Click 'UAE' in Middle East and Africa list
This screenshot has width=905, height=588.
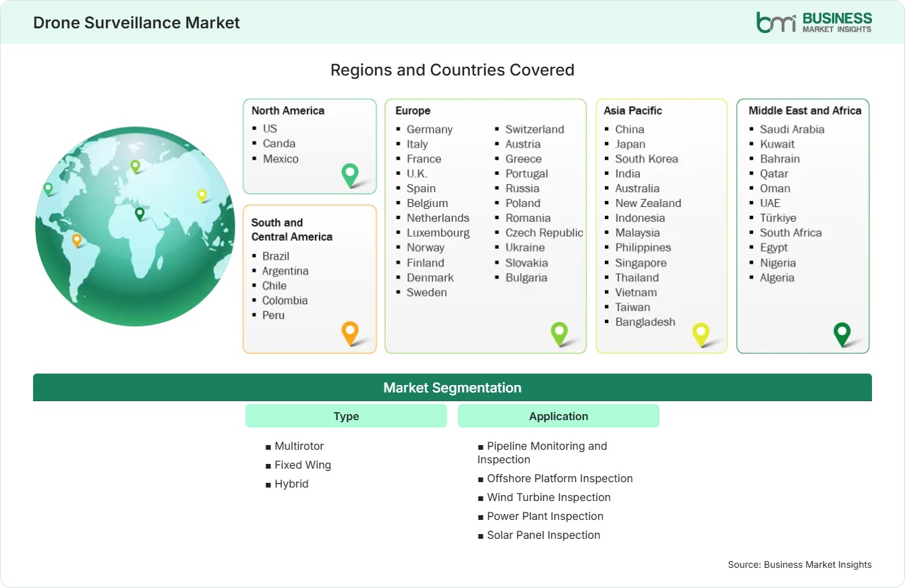(770, 204)
